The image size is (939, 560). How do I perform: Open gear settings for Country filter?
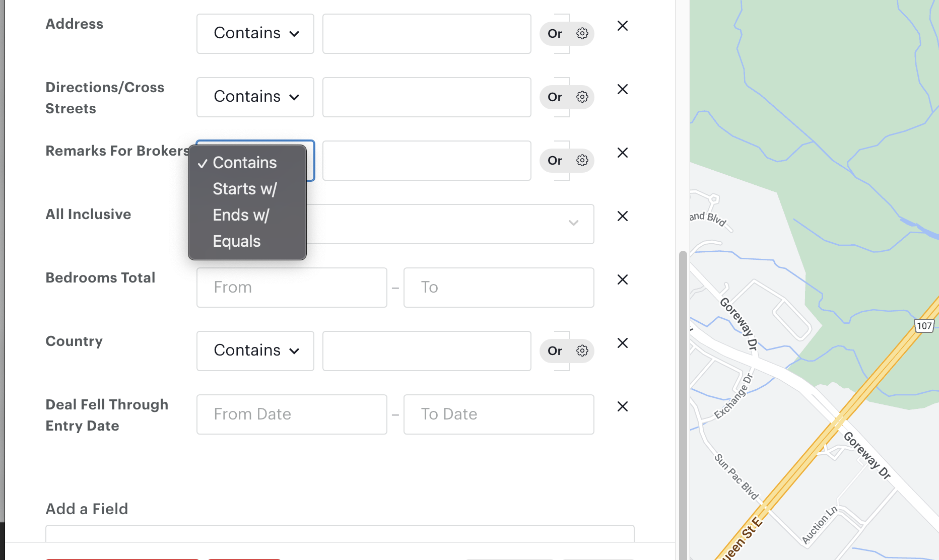click(582, 351)
